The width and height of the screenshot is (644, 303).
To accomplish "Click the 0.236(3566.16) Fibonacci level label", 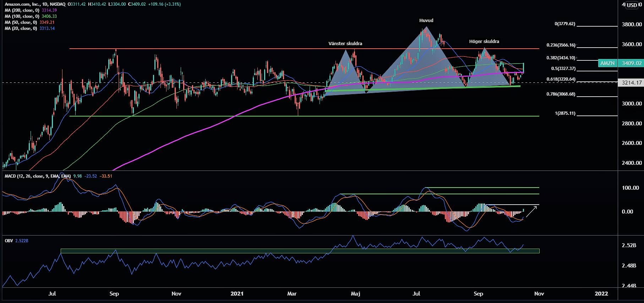I will [561, 45].
